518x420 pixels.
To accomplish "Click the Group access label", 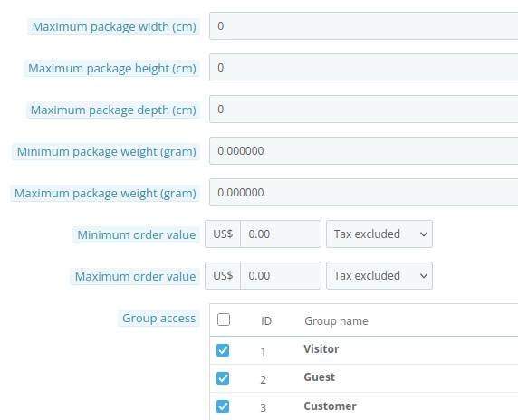I will (x=158, y=319).
